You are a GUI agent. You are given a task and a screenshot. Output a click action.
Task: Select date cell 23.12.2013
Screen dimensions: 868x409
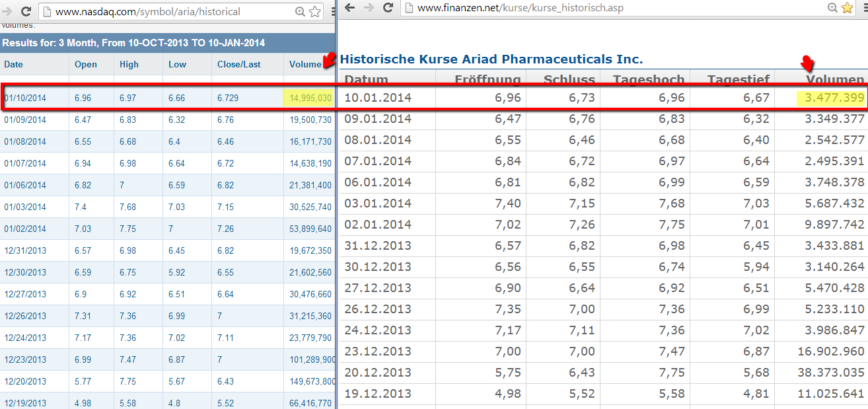[378, 352]
